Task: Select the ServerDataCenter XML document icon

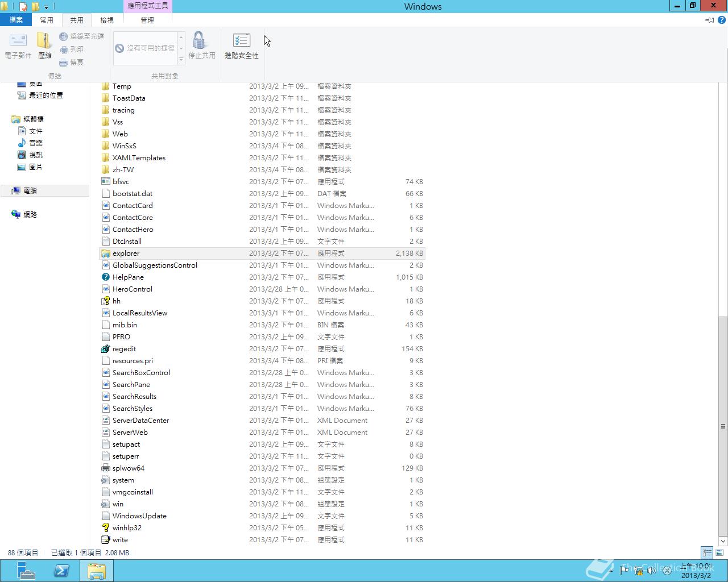Action: (105, 421)
